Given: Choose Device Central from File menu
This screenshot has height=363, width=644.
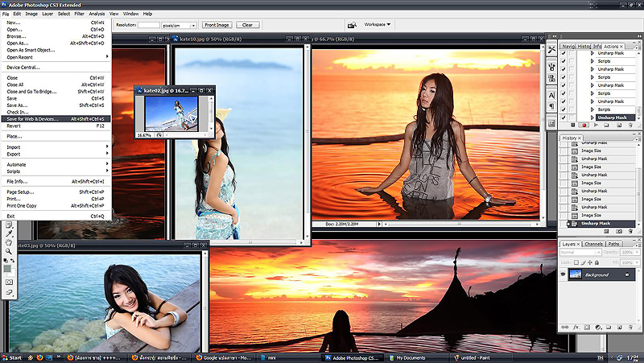Looking at the screenshot, I should click(x=56, y=68).
